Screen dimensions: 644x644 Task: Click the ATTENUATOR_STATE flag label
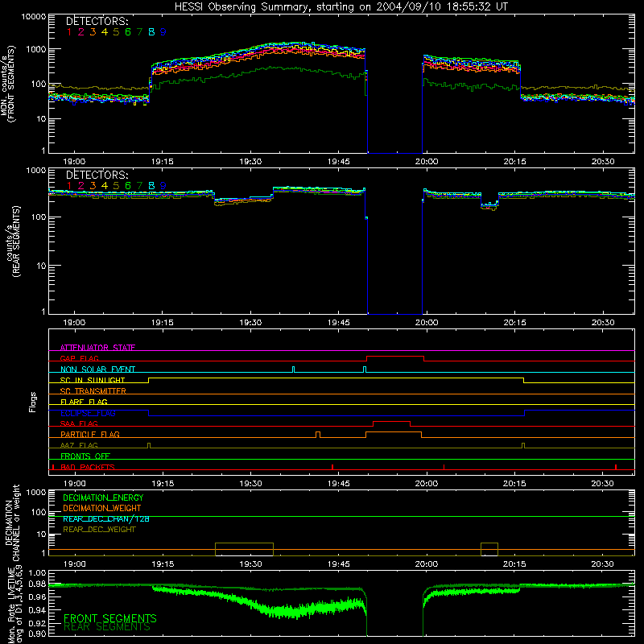click(x=97, y=348)
